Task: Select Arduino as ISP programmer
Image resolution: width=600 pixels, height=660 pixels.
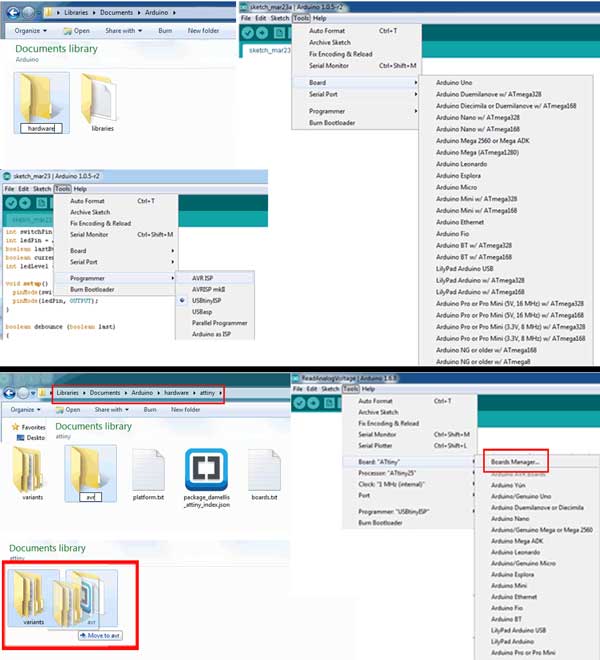Action: tap(215, 334)
